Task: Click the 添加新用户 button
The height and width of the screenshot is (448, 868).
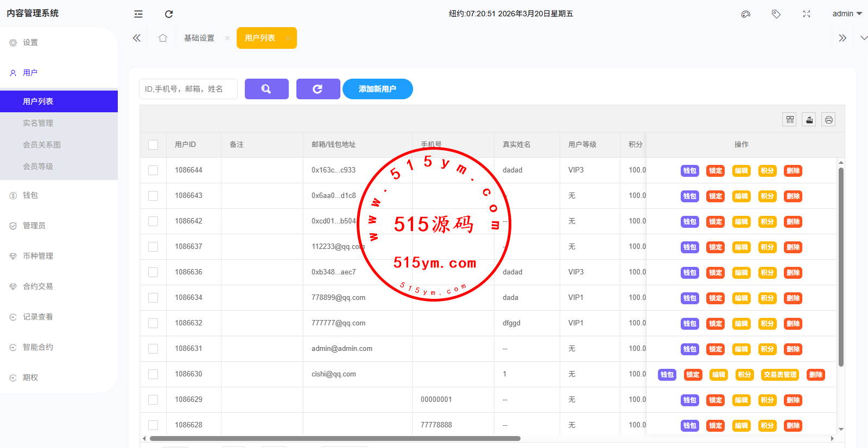Action: point(377,89)
